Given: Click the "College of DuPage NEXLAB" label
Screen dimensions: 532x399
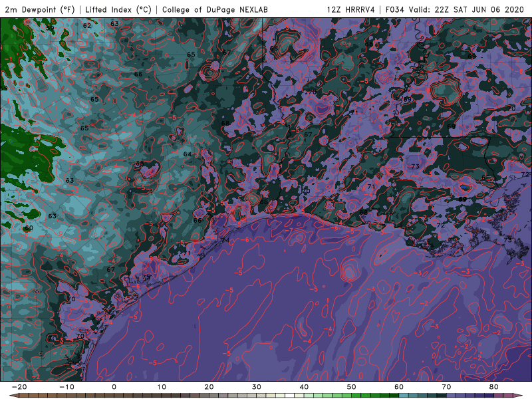Looking at the screenshot, I should click(x=215, y=9).
